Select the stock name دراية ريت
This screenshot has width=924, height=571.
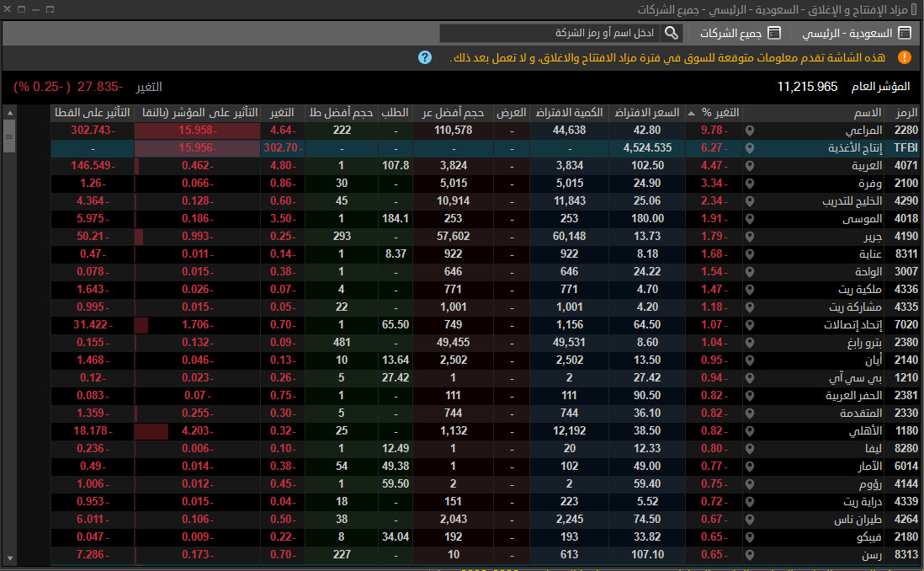pyautogui.click(x=862, y=502)
